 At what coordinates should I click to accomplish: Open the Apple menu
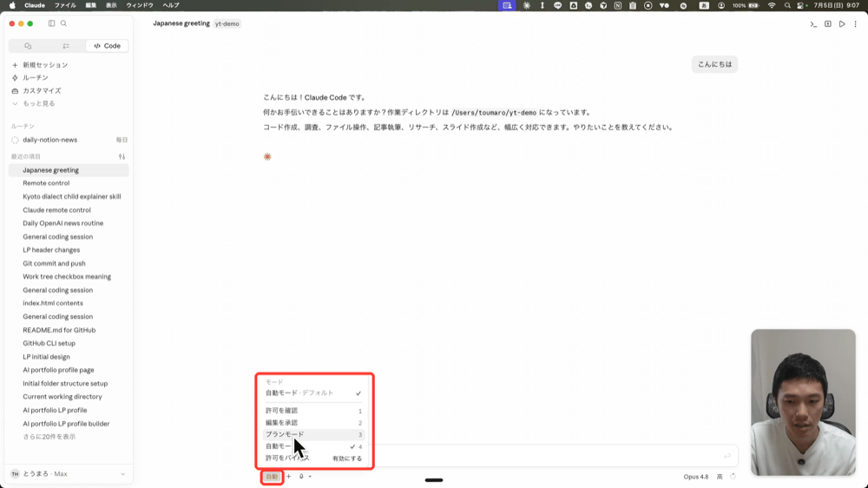pos(12,5)
